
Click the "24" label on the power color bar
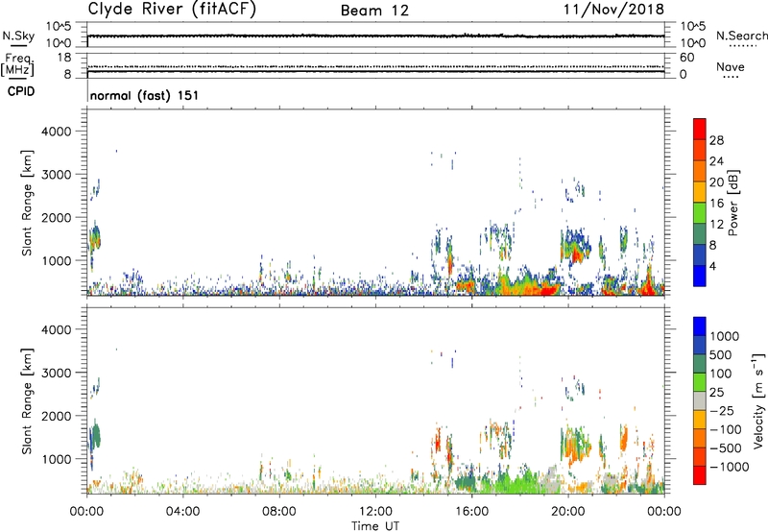click(716, 161)
